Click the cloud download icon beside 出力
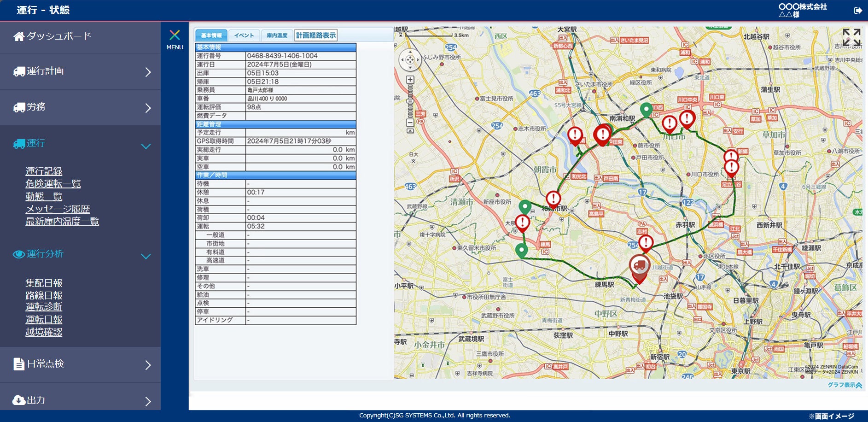 19,400
